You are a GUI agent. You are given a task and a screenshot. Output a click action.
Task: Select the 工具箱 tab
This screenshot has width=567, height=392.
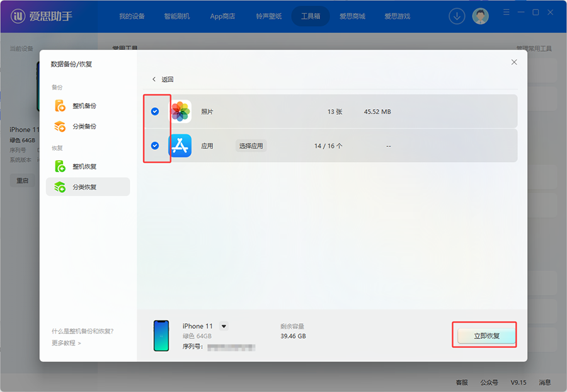point(311,16)
